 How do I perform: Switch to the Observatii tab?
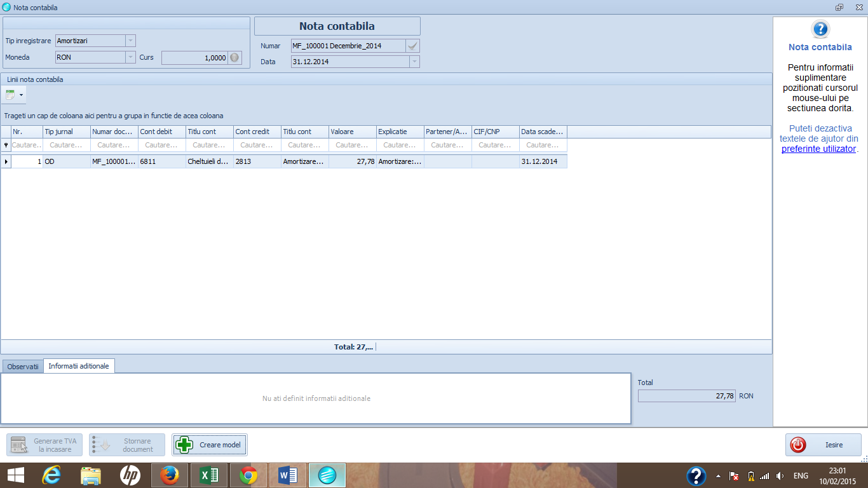click(x=23, y=367)
